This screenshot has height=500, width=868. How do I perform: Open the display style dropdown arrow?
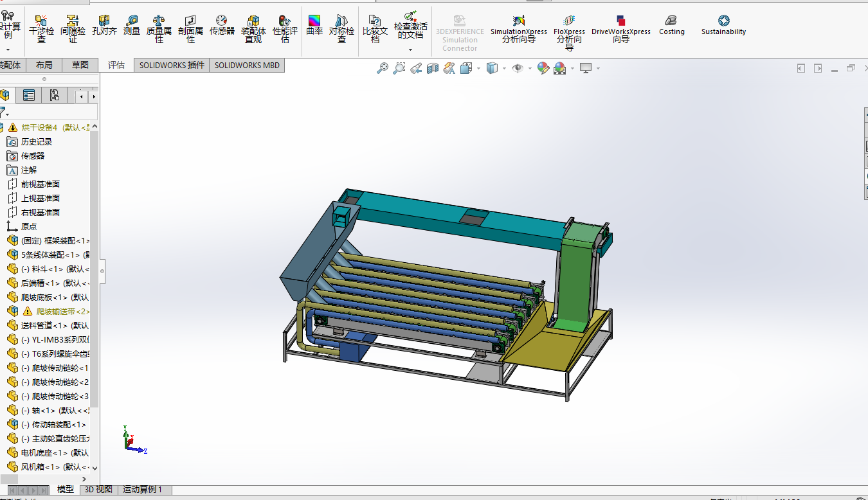(504, 69)
